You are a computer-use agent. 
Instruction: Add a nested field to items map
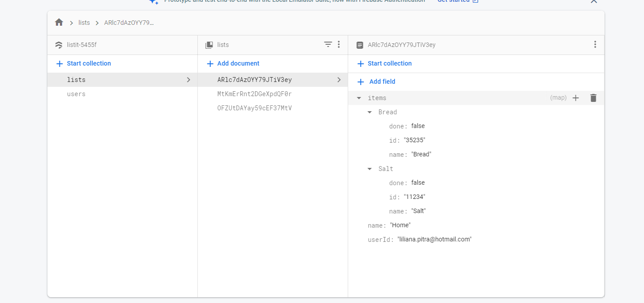(576, 98)
